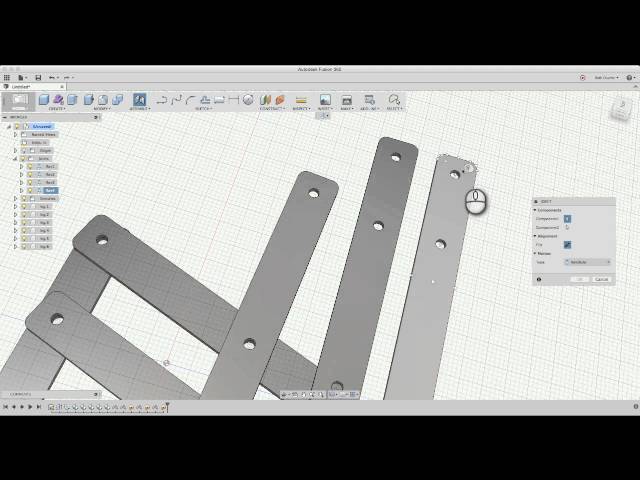Image resolution: width=640 pixels, height=480 pixels.
Task: Open the CONSTRUCT menu dropdown
Action: 273,109
